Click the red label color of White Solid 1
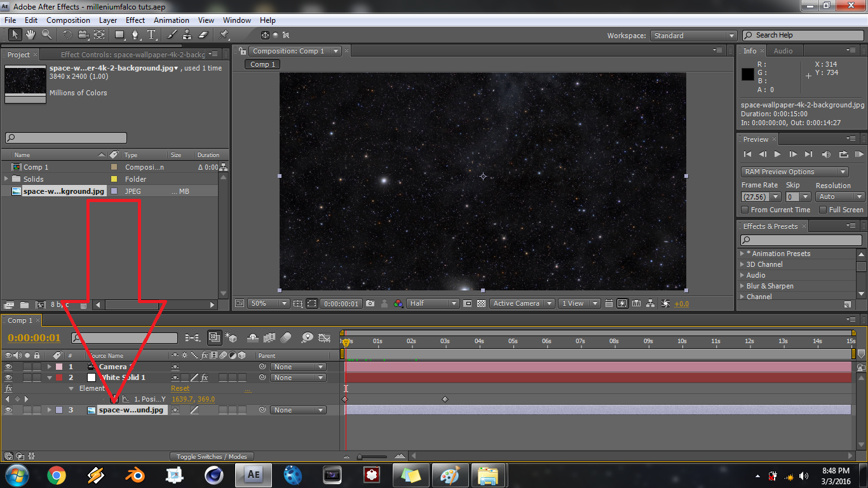 (x=59, y=377)
